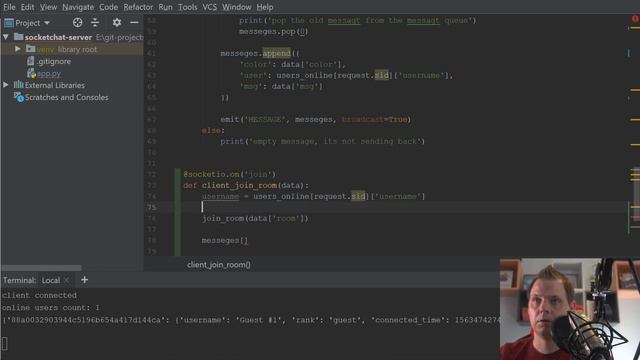Open the app.py file

point(49,73)
